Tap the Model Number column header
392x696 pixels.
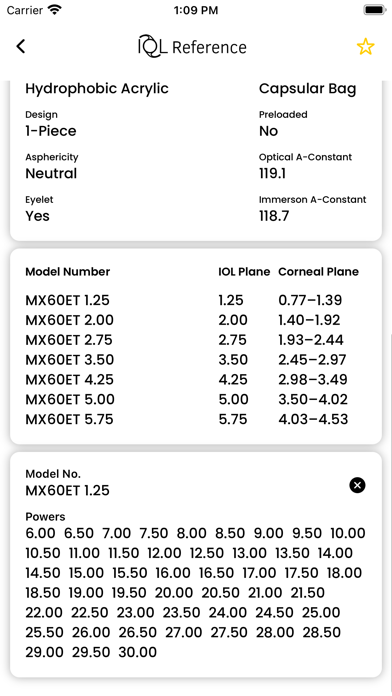[67, 272]
